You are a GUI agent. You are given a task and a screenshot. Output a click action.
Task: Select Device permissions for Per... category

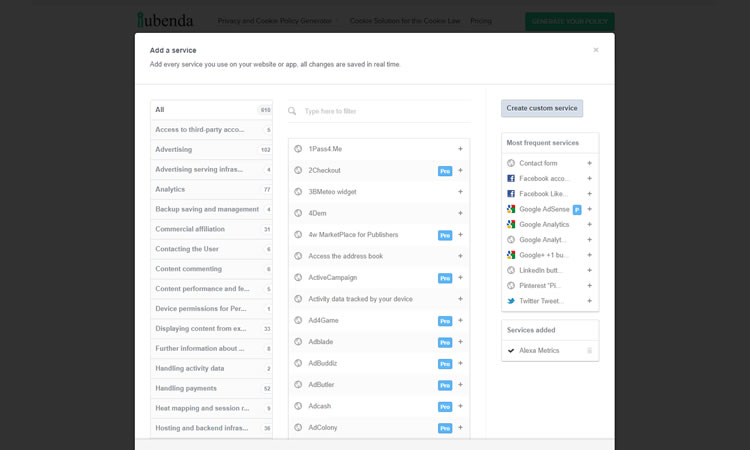tap(211, 308)
